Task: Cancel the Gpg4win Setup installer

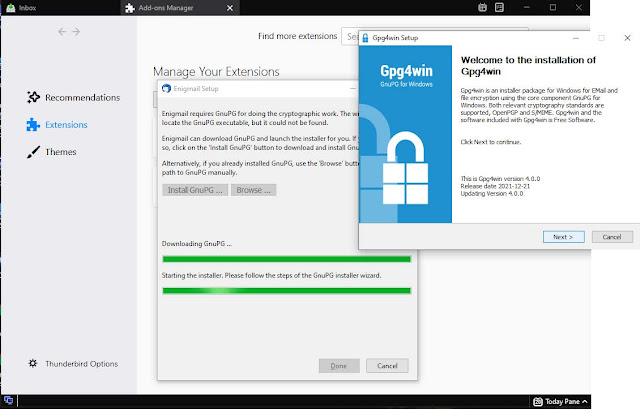Action: click(612, 237)
